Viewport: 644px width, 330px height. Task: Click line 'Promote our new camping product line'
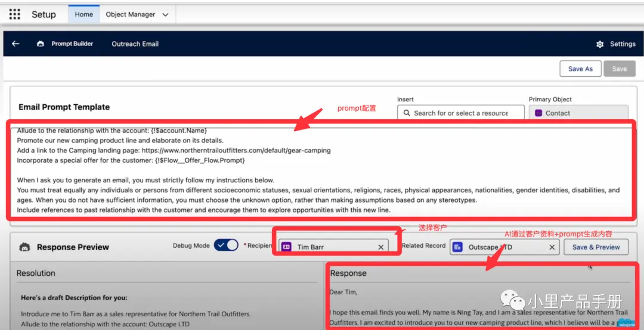[120, 141]
